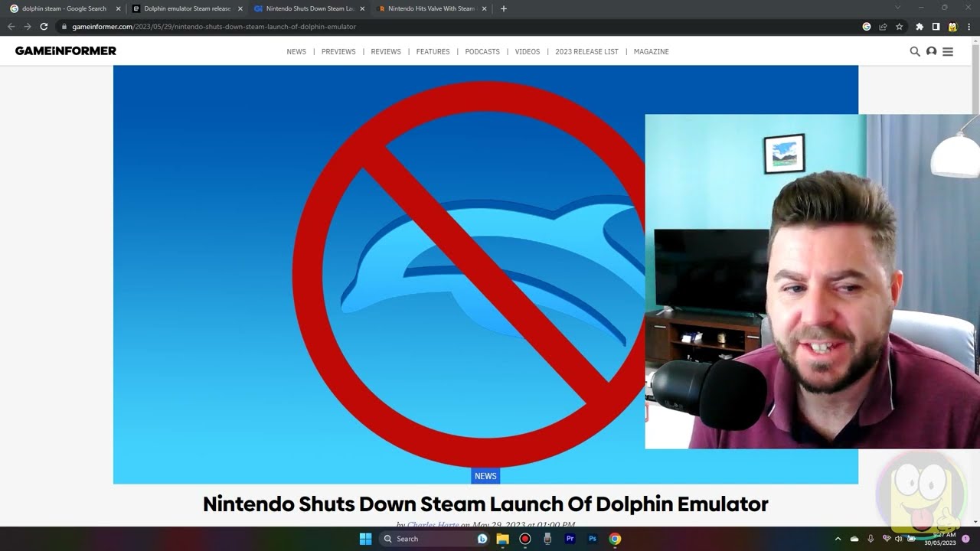980x551 pixels.
Task: Share this page via the share icon
Action: (x=883, y=26)
